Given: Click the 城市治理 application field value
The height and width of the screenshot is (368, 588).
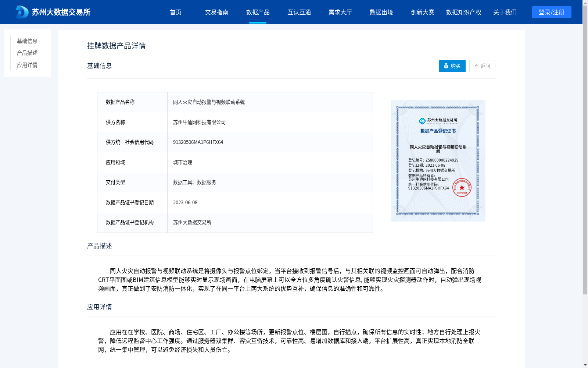Looking at the screenshot, I should pos(183,162).
